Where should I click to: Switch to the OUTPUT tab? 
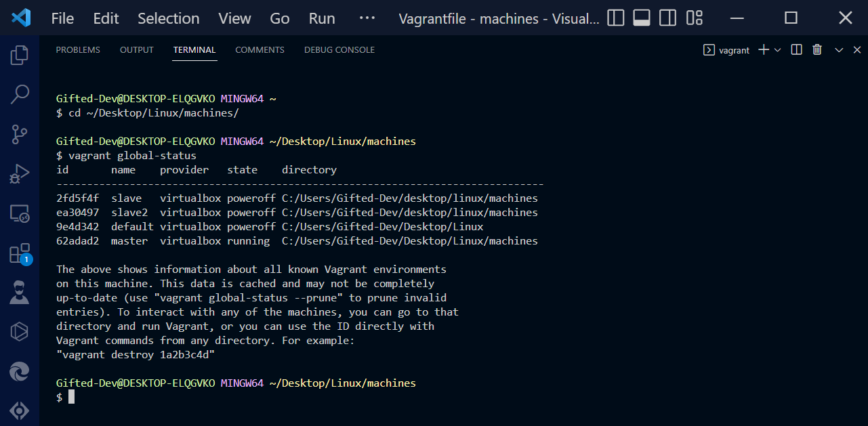[x=137, y=50]
